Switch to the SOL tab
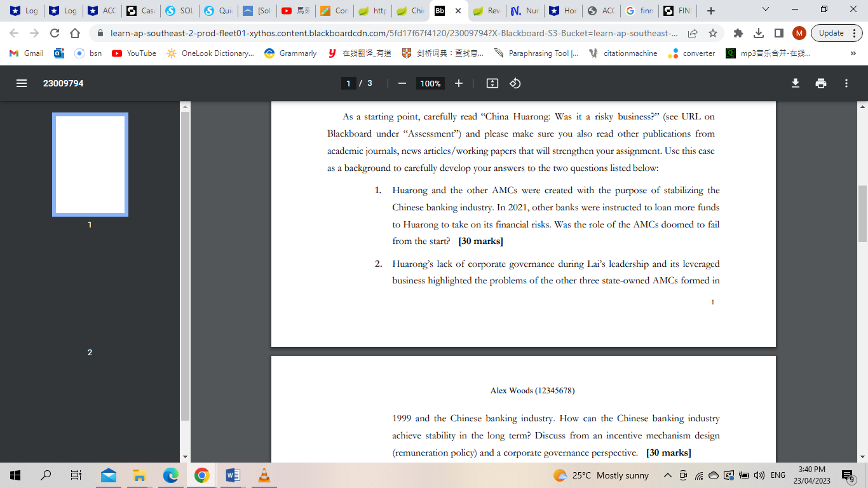This screenshot has height=488, width=868. pos(179,11)
